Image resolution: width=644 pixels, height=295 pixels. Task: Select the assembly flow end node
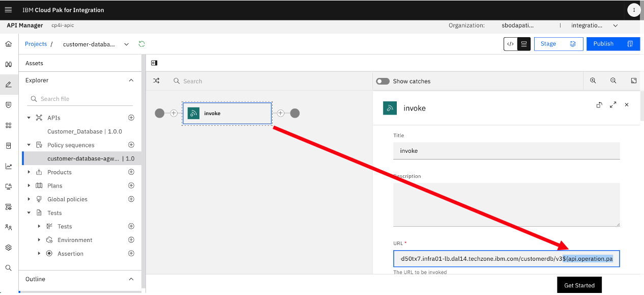(x=295, y=113)
